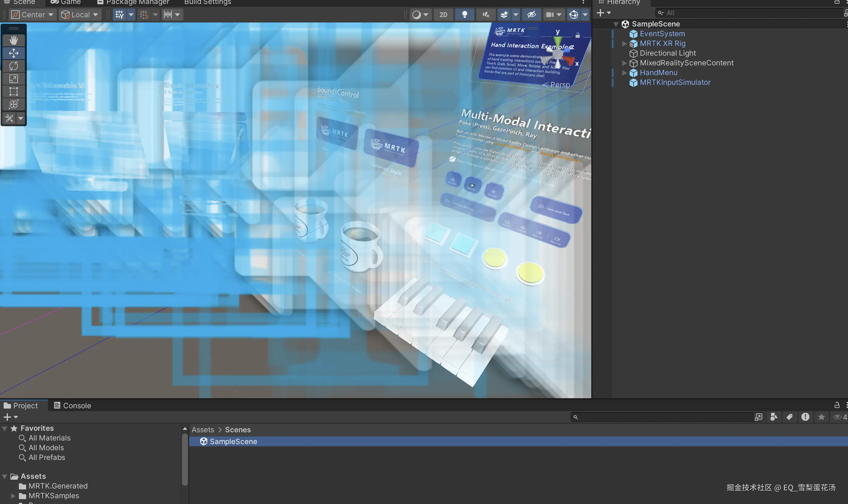Open Assets in the breadcrumb path

click(203, 430)
